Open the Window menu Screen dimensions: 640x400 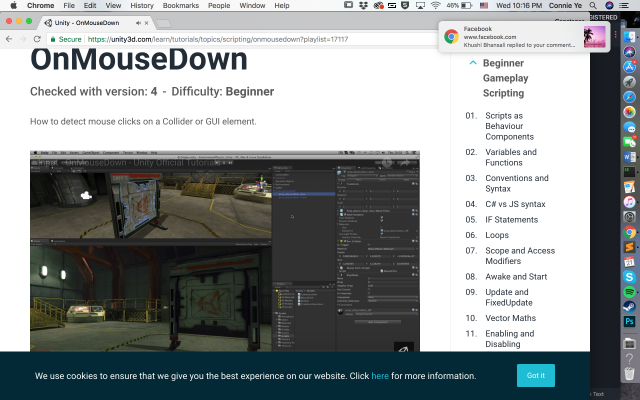point(252,5)
